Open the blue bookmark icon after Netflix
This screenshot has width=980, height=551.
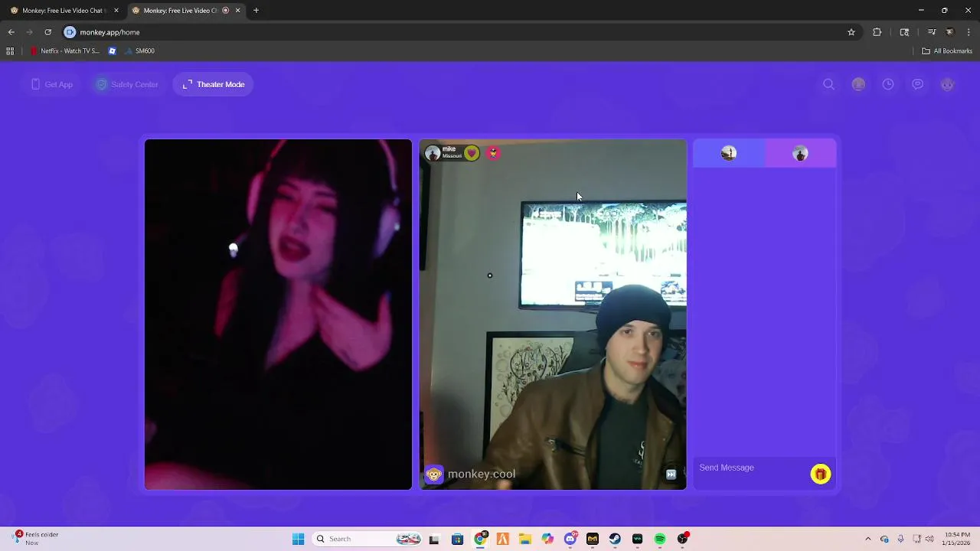[x=113, y=51]
